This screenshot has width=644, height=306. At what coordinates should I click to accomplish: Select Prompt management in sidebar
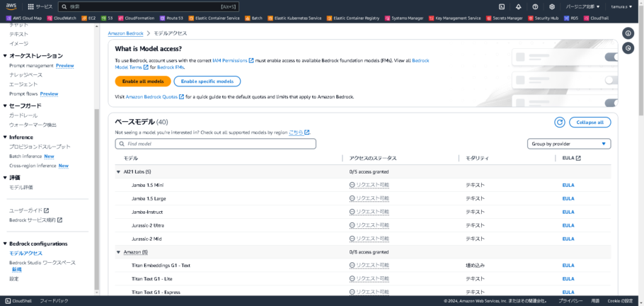point(31,65)
